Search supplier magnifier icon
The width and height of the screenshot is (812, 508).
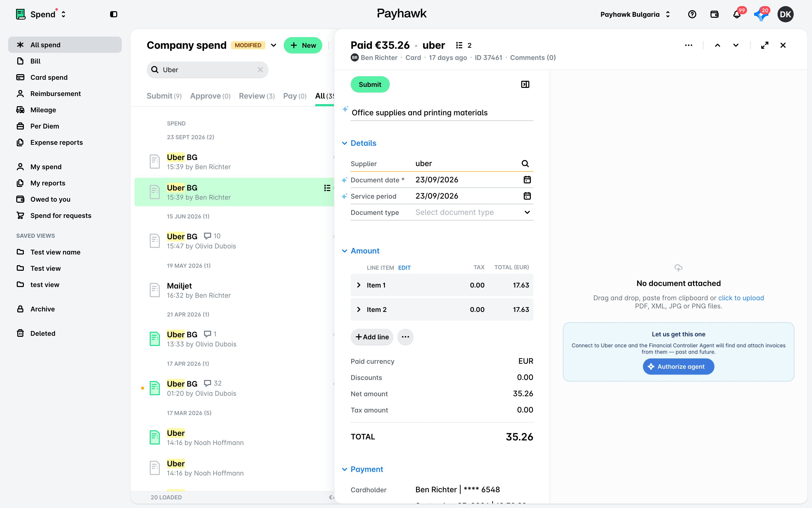[x=525, y=164]
